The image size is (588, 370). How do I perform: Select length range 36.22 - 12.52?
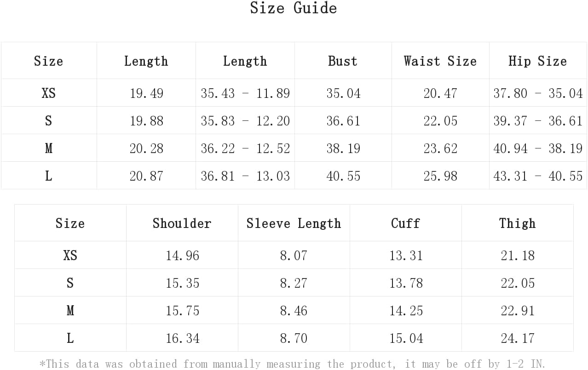[245, 148]
